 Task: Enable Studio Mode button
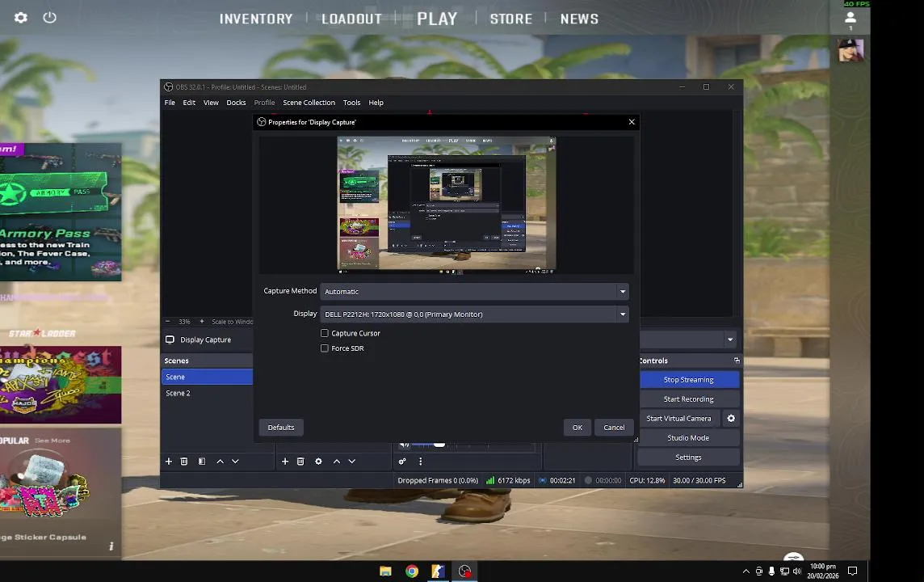pyautogui.click(x=688, y=438)
